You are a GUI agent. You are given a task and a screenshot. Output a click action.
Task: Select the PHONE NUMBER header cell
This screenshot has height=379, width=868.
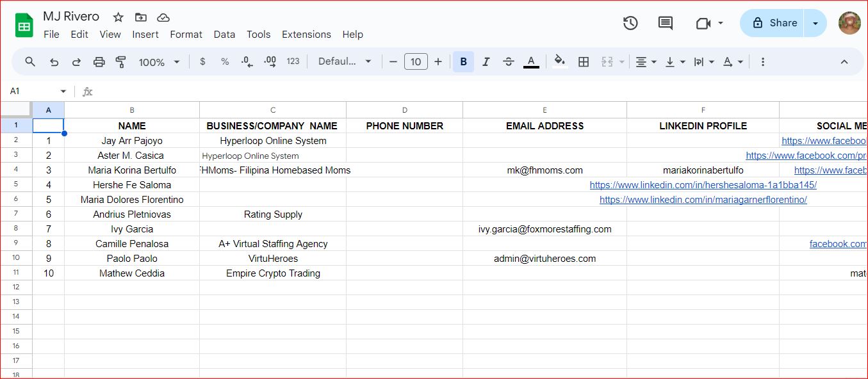pyautogui.click(x=405, y=126)
